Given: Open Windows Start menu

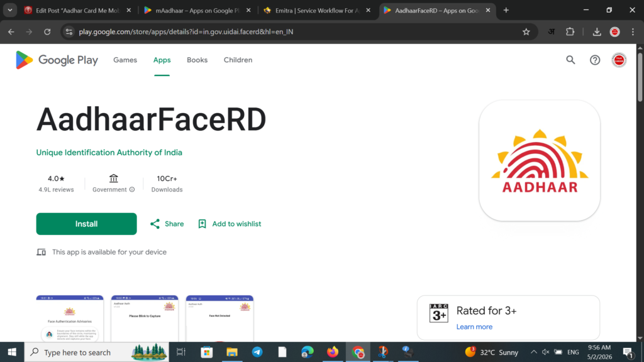Looking at the screenshot, I should tap(12, 352).
